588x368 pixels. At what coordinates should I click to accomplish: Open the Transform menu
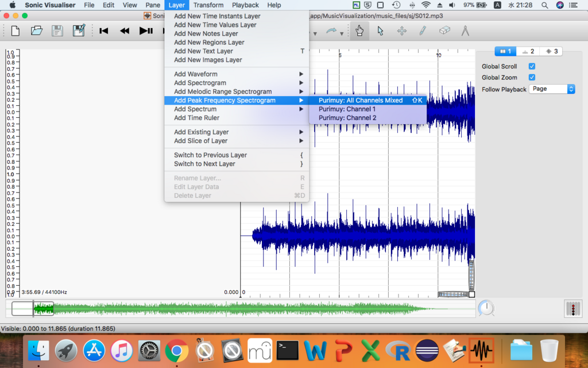[208, 5]
